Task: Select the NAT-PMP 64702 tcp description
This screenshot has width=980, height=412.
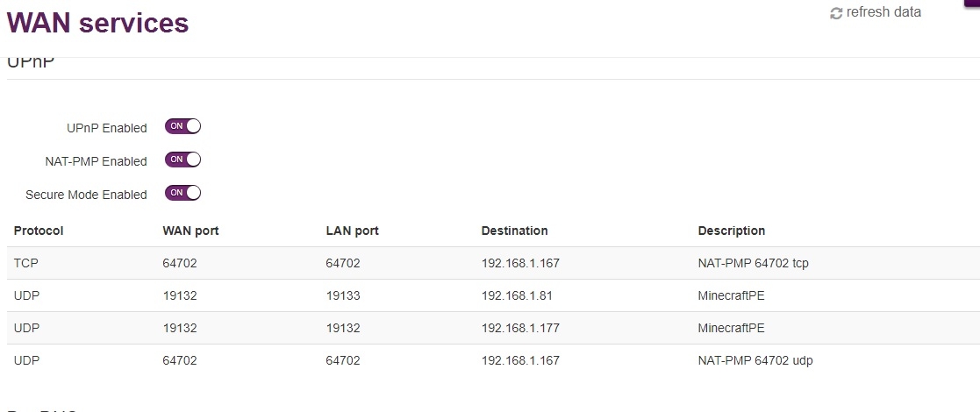Action: [x=753, y=262]
